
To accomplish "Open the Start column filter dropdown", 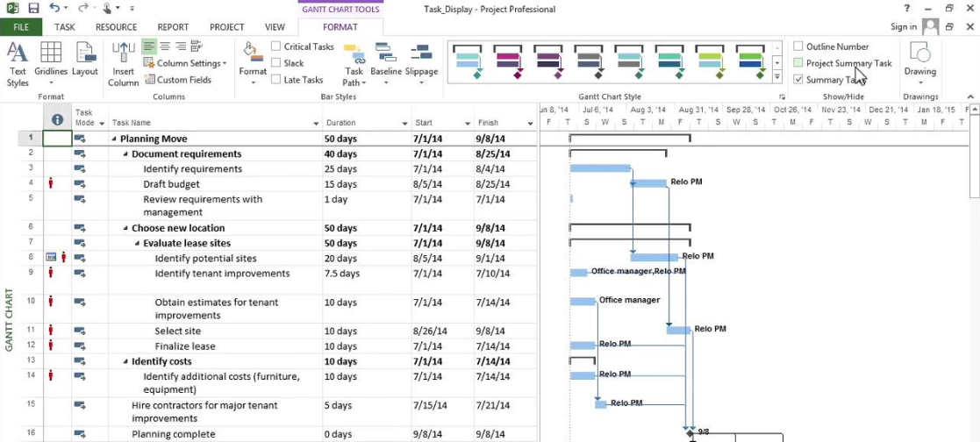I will click(x=468, y=124).
